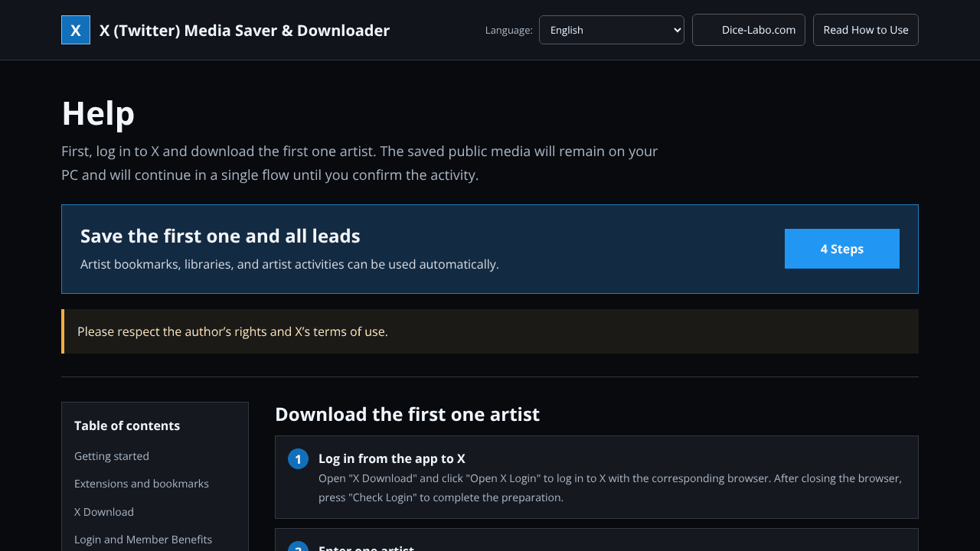Select Login and Member Benefits entry
Screen dimensions: 980x551
tap(143, 540)
